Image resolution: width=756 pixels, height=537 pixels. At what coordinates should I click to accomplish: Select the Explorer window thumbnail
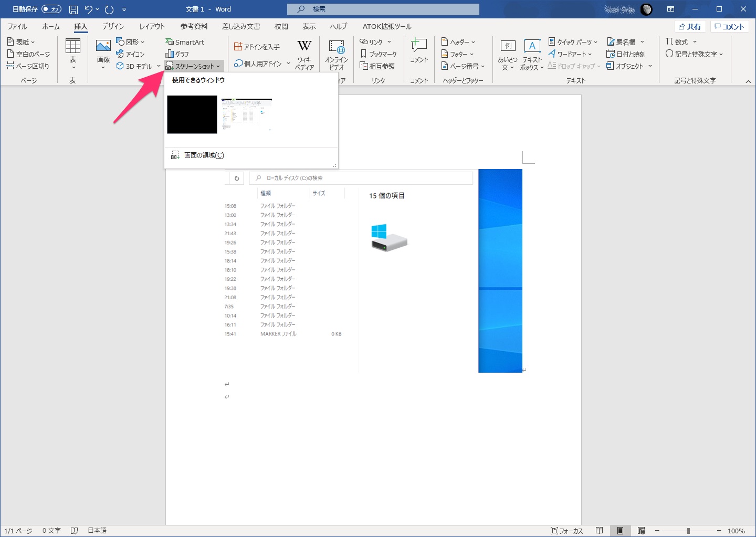[x=247, y=114]
